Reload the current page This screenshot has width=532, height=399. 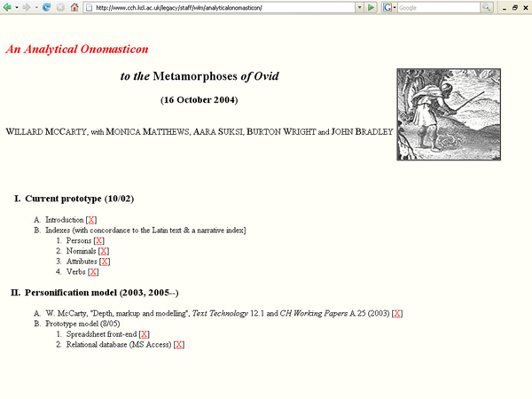46,7
